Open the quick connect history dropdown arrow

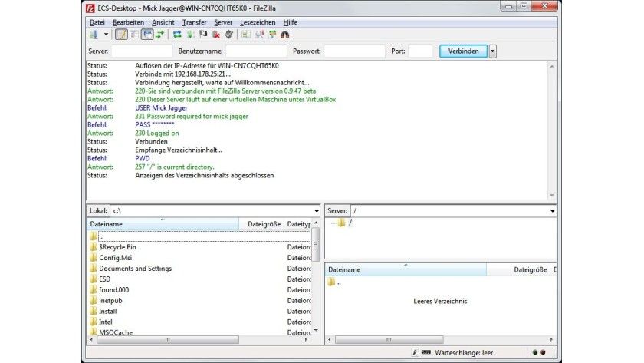(492, 51)
